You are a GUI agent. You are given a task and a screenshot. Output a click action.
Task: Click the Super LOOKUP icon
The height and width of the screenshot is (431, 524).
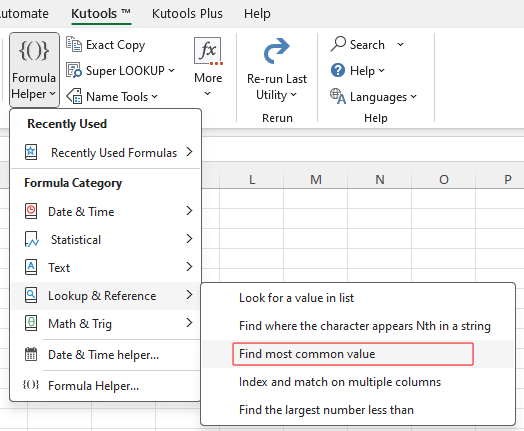pyautogui.click(x=74, y=70)
